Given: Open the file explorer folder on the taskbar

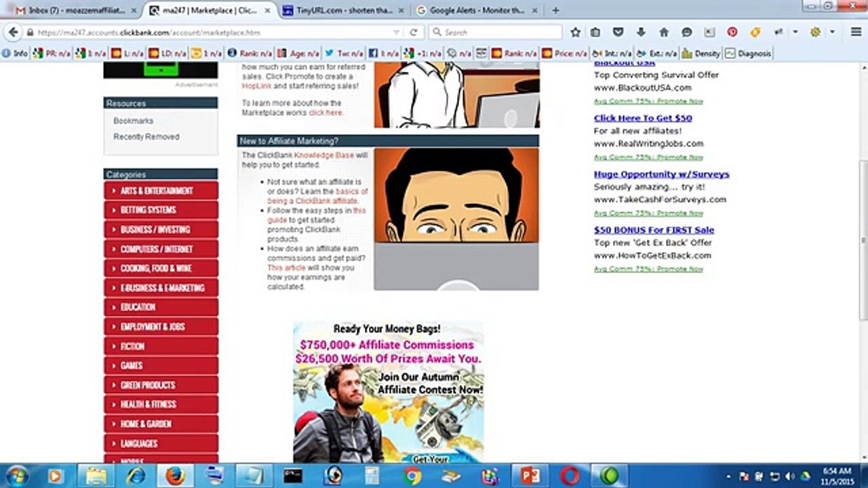Looking at the screenshot, I should click(x=96, y=476).
